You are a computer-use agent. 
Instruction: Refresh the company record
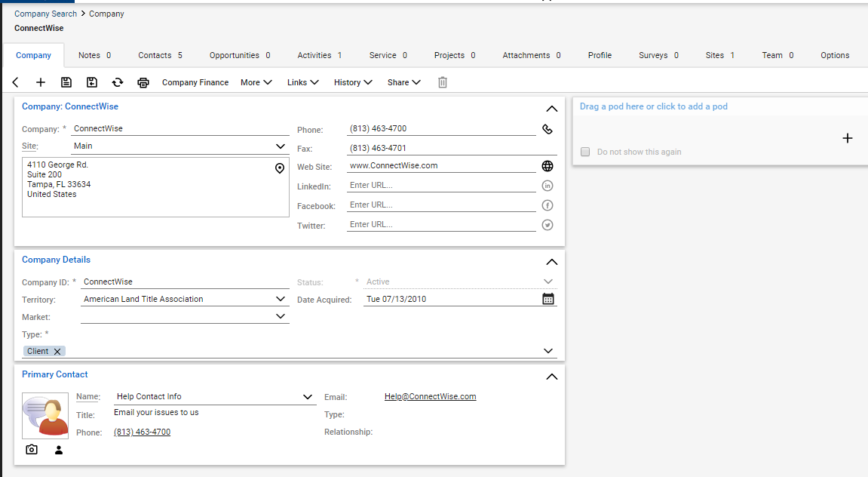tap(118, 82)
